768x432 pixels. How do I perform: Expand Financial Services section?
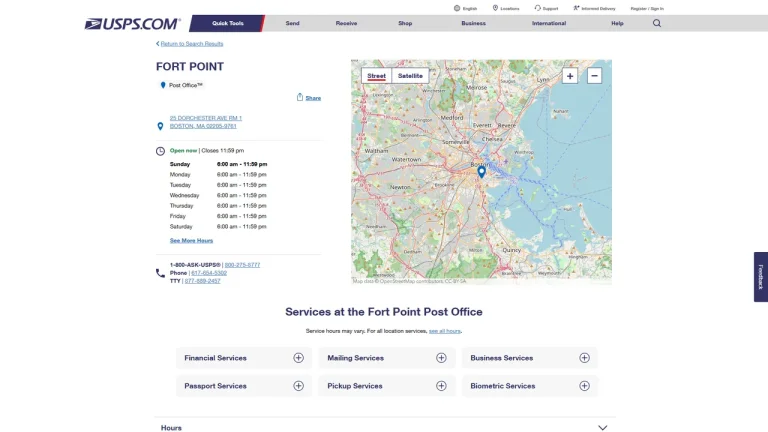point(244,358)
